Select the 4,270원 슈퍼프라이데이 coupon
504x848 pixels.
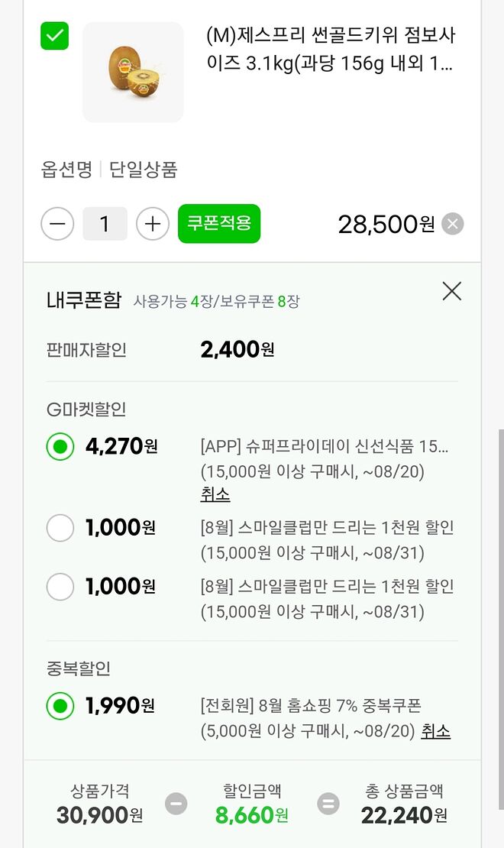pos(60,446)
